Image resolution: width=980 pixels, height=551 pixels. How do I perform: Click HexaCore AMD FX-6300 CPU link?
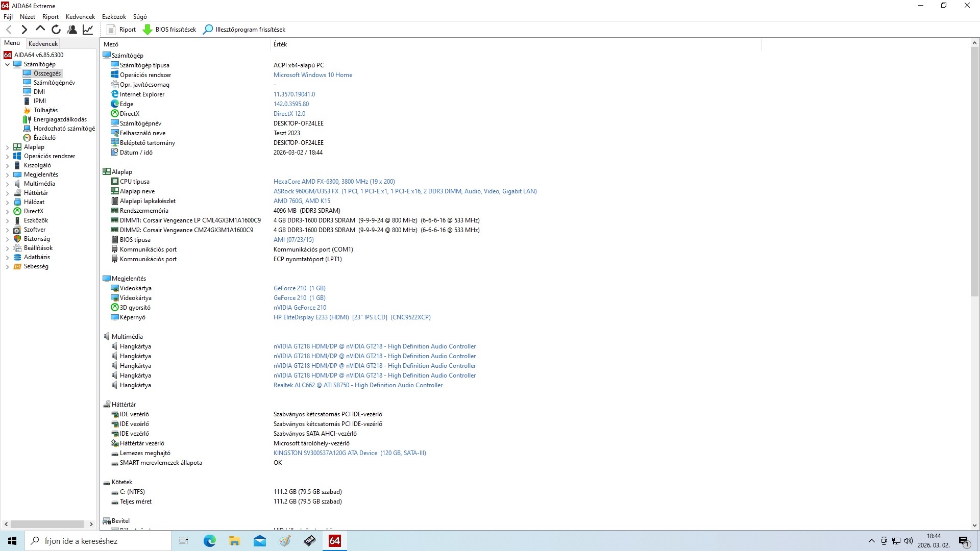pos(334,182)
